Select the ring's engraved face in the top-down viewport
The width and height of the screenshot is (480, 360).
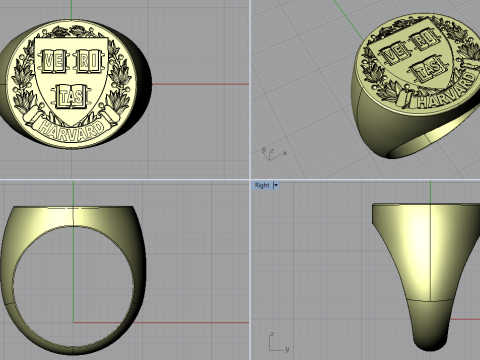tap(71, 84)
